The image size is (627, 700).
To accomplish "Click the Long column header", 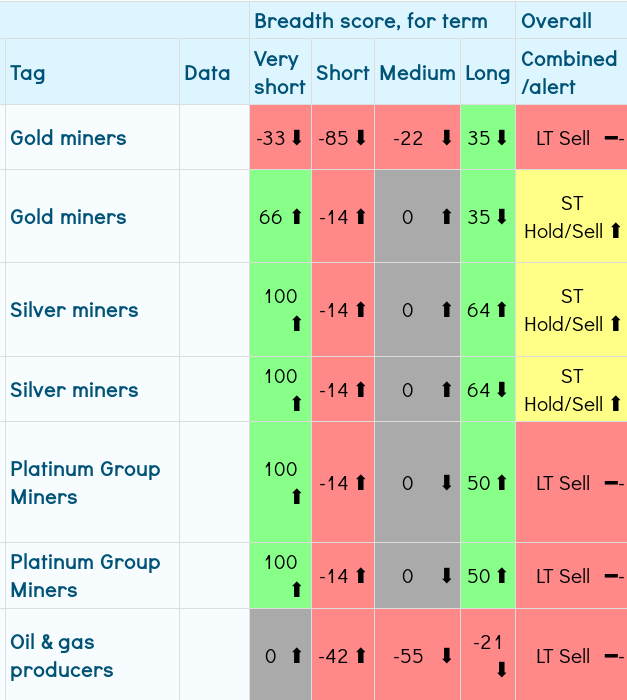I will tap(488, 73).
